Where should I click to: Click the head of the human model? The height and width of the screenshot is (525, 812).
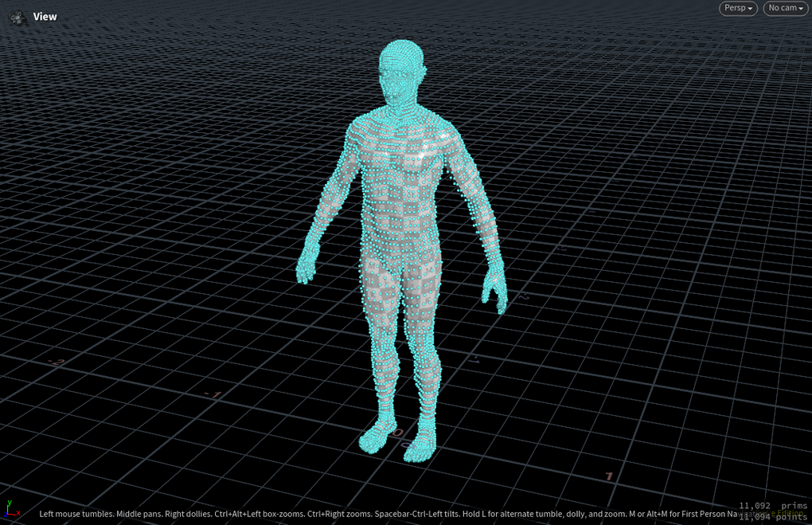[400, 72]
